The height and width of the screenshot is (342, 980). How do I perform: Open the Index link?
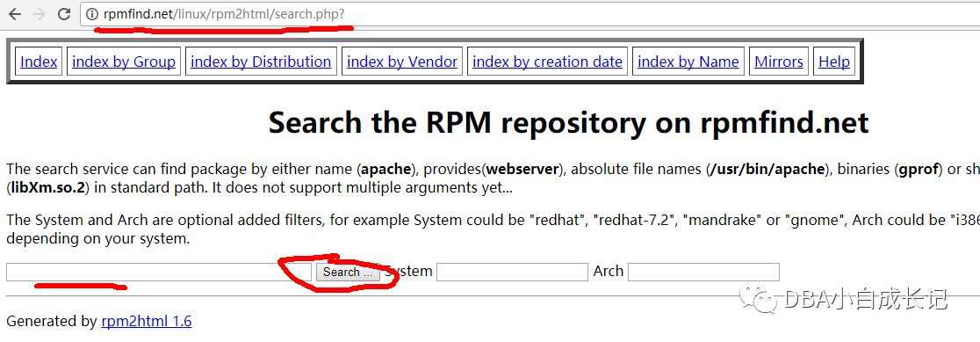pos(39,62)
